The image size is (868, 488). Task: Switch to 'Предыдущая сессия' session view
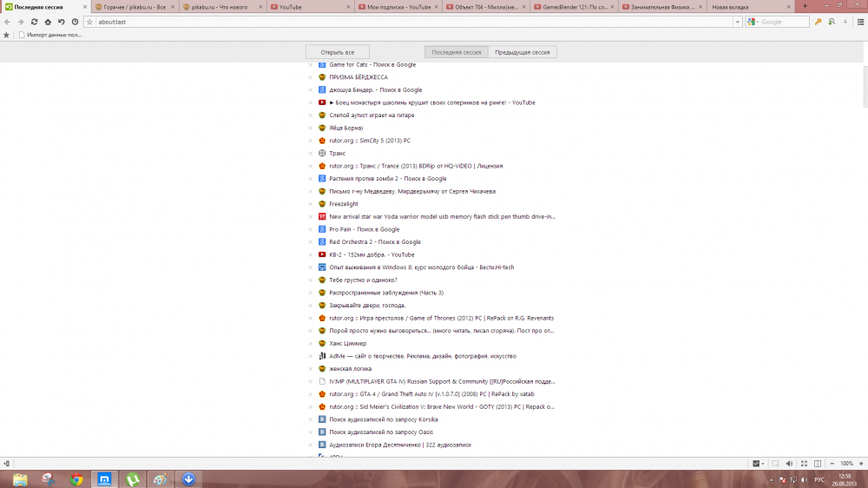(x=523, y=52)
